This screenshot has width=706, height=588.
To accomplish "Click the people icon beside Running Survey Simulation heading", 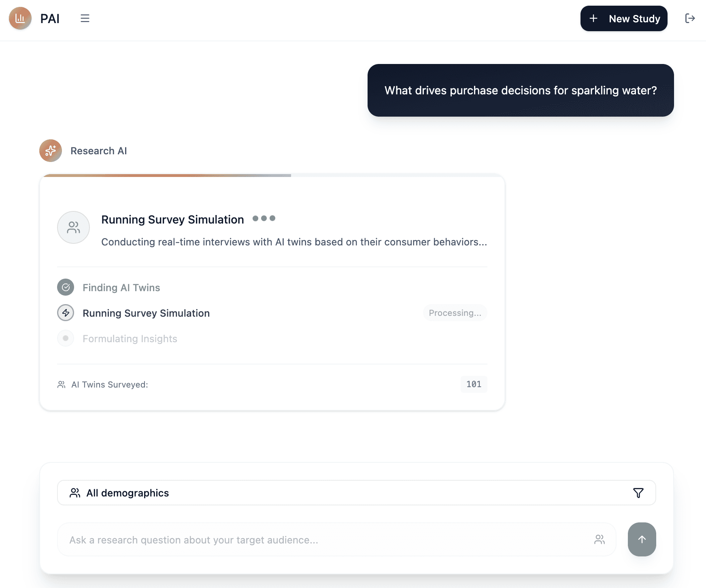I will click(73, 227).
